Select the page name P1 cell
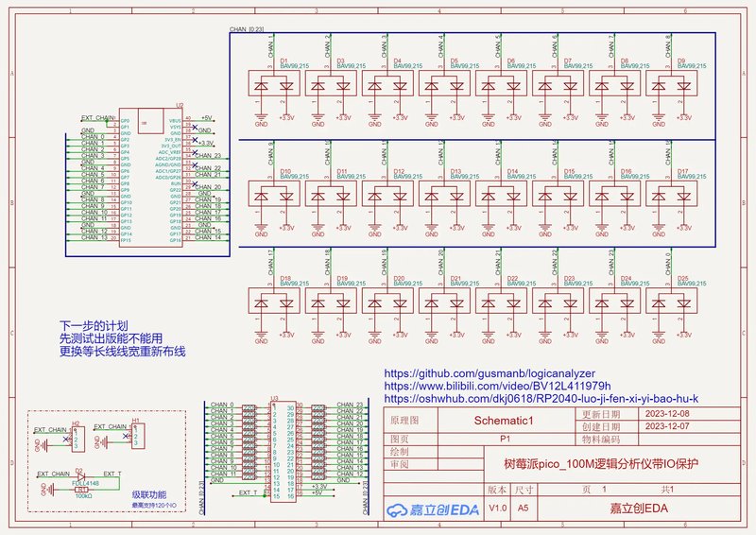The height and width of the screenshot is (535, 756). [x=505, y=439]
